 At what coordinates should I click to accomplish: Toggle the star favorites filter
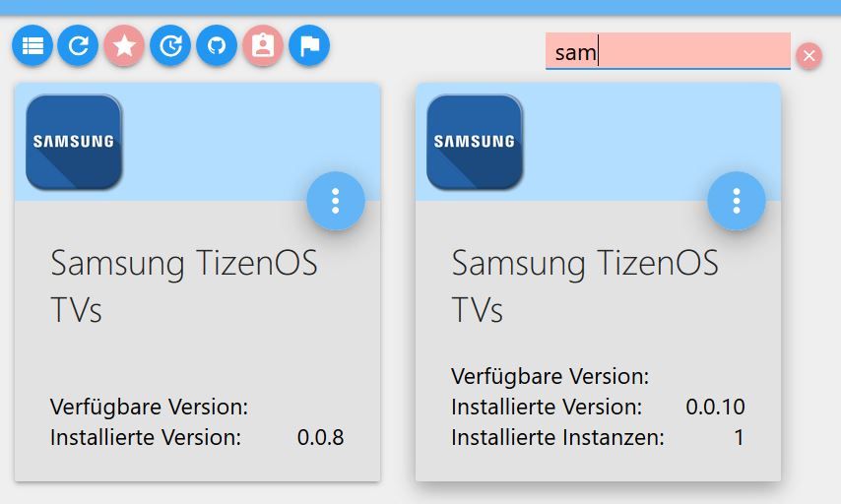pyautogui.click(x=124, y=45)
